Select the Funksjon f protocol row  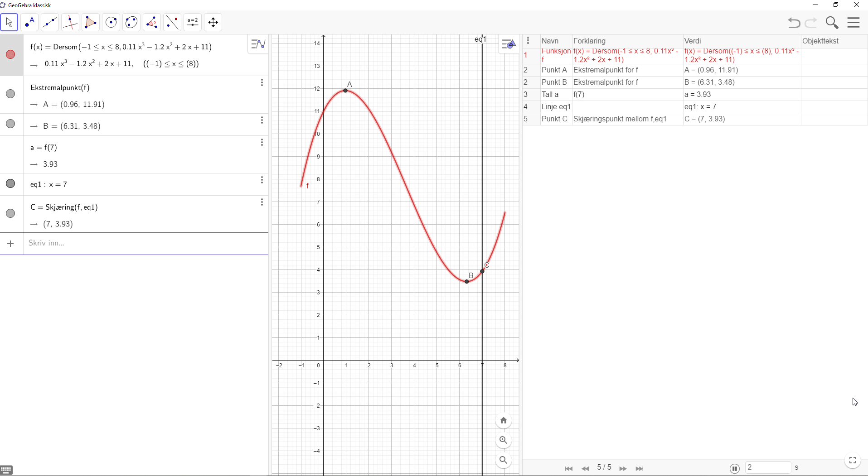[695, 55]
